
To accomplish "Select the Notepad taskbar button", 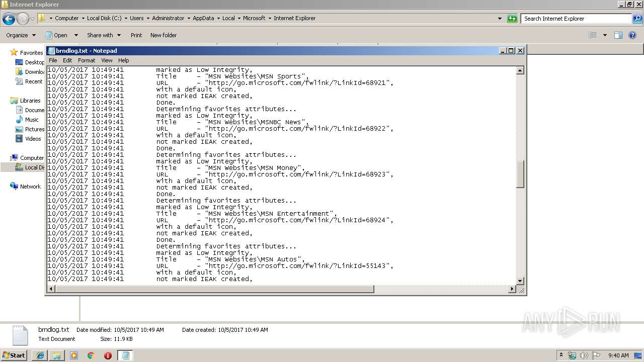I will pyautogui.click(x=125, y=355).
